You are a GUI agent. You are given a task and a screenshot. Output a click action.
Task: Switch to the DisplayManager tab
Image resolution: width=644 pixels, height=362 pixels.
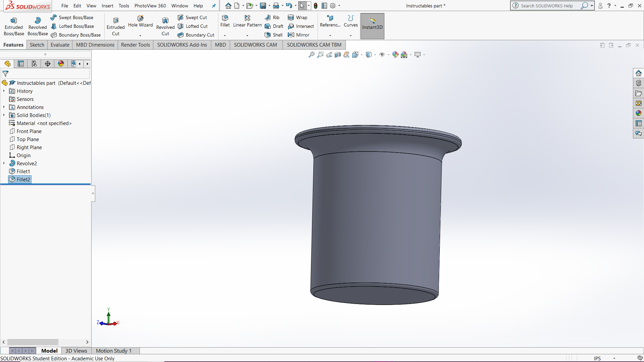click(61, 64)
